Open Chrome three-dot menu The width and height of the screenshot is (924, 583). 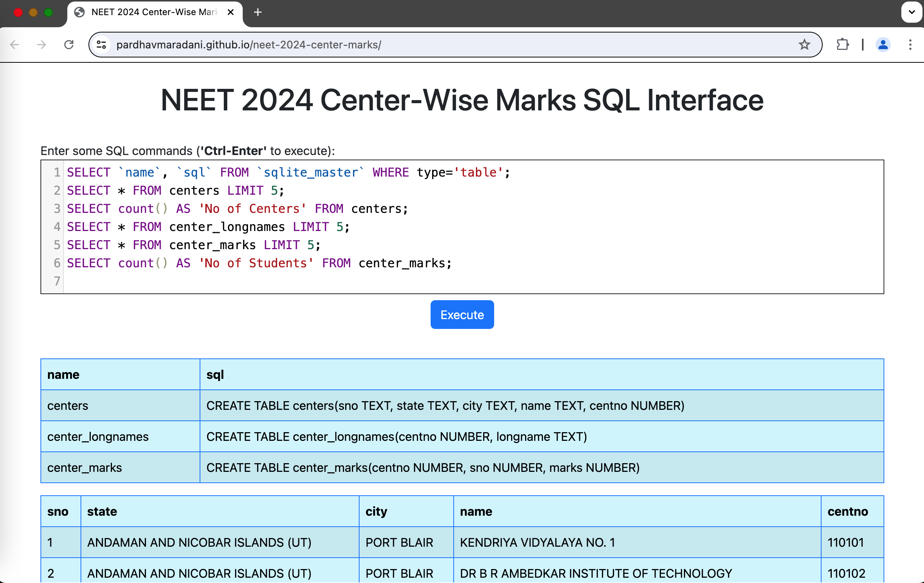pos(910,45)
